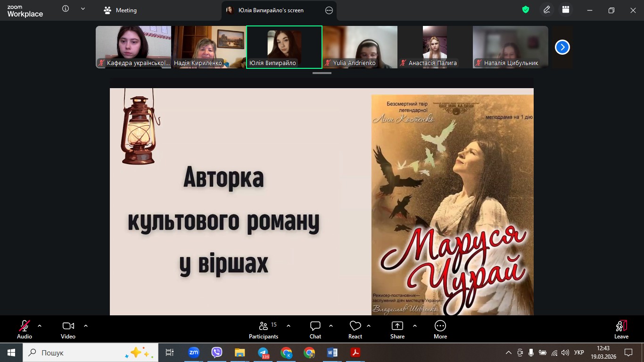The width and height of the screenshot is (644, 362).
Task: Expand the caret next to Share
Action: (x=415, y=326)
